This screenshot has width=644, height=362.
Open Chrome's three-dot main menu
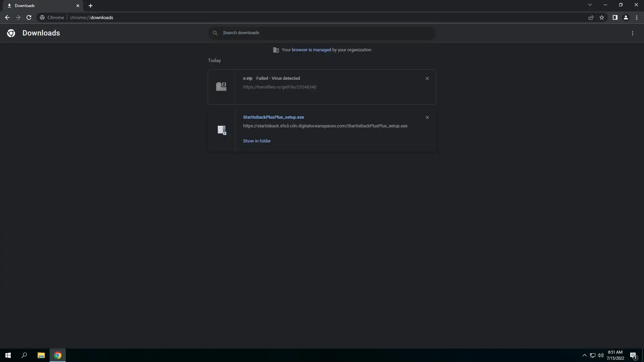pos(637,17)
